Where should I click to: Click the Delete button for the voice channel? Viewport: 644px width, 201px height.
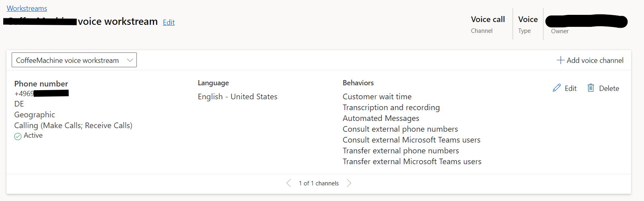tap(603, 88)
